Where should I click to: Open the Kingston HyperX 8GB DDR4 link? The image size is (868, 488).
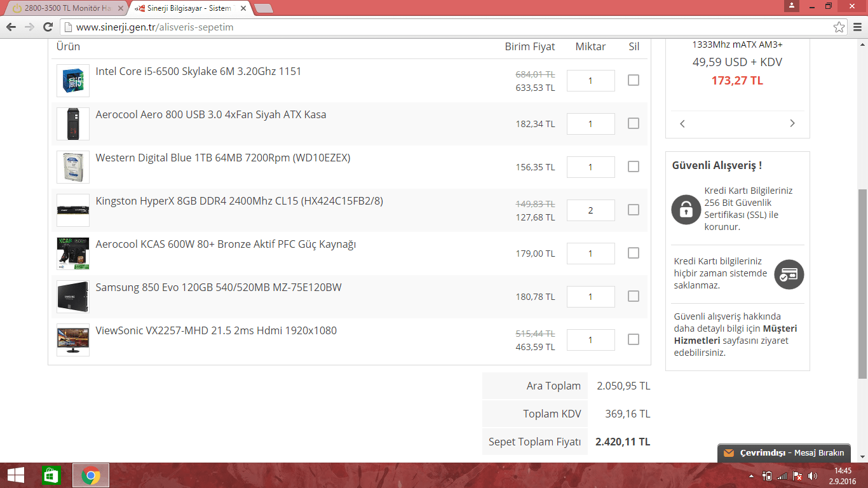click(x=240, y=201)
